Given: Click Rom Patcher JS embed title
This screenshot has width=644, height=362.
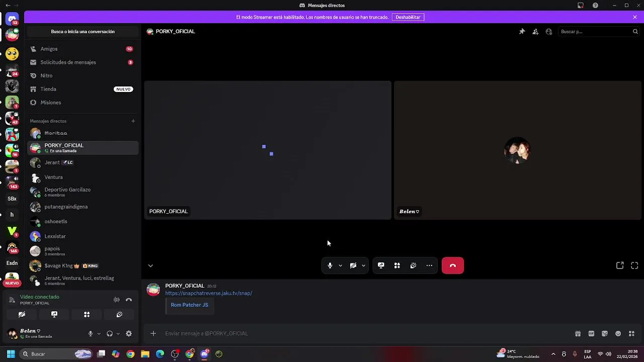Looking at the screenshot, I should click(x=189, y=305).
